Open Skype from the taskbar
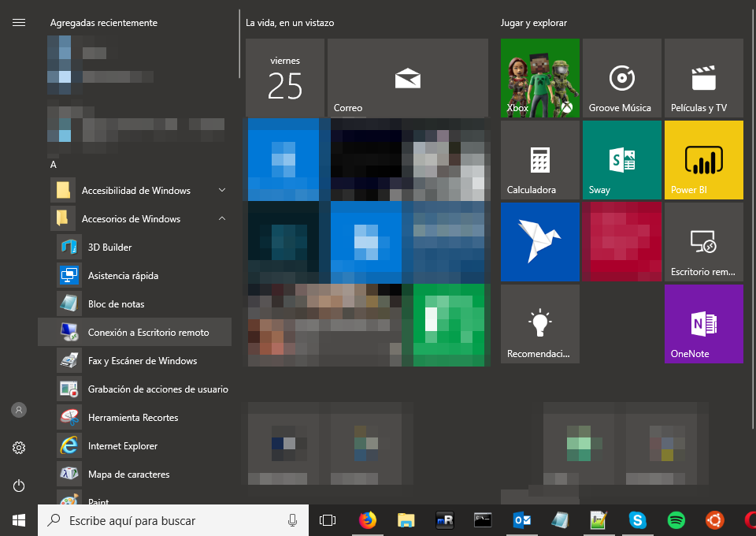The image size is (756, 536). click(x=637, y=520)
